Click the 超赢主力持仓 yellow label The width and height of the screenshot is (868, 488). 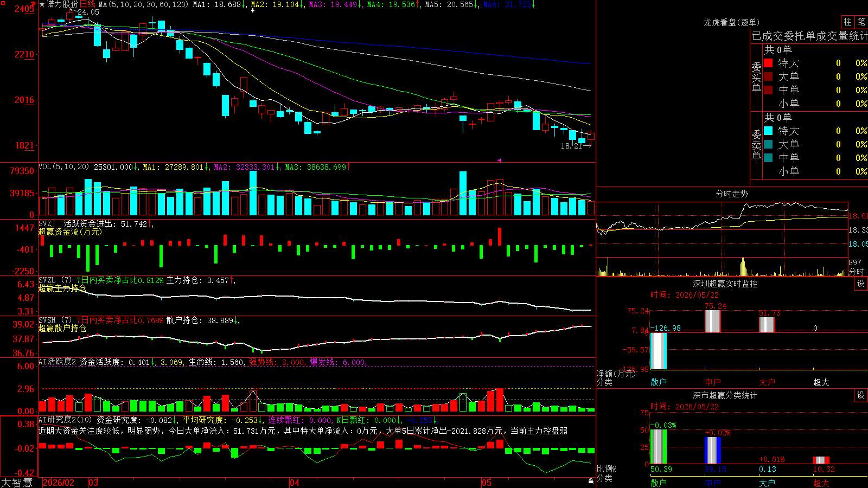tap(62, 288)
